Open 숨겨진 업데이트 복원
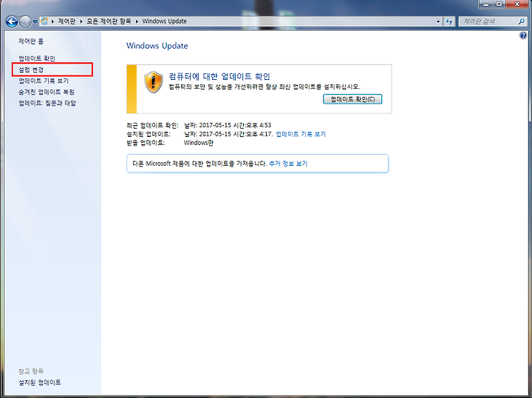This screenshot has width=532, height=398. 47,92
